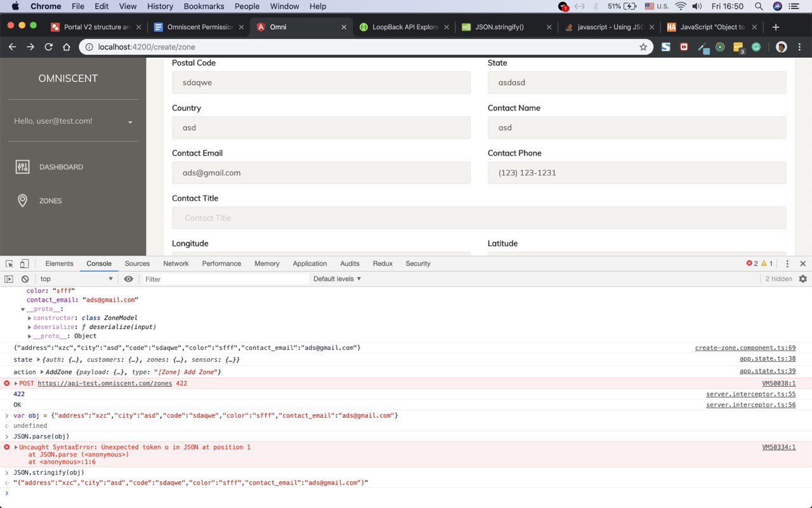Open the VM50334:1 source link
Viewport: 812px width, 508px height.
tap(778, 447)
